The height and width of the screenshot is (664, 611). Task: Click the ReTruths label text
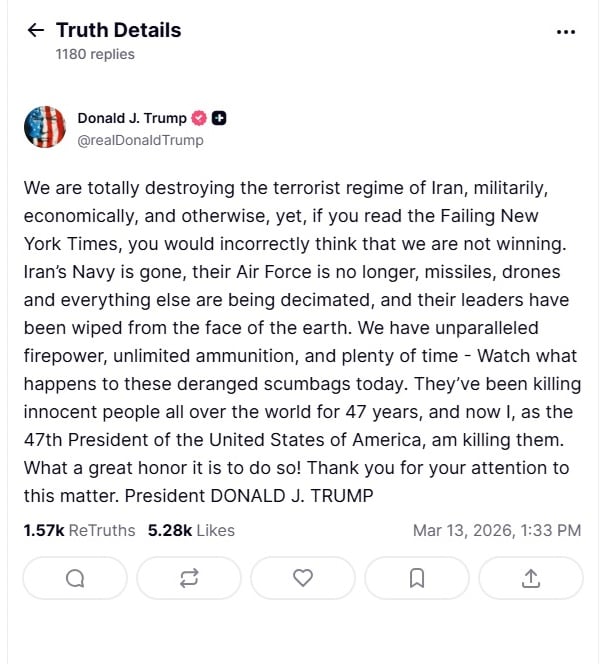(102, 530)
